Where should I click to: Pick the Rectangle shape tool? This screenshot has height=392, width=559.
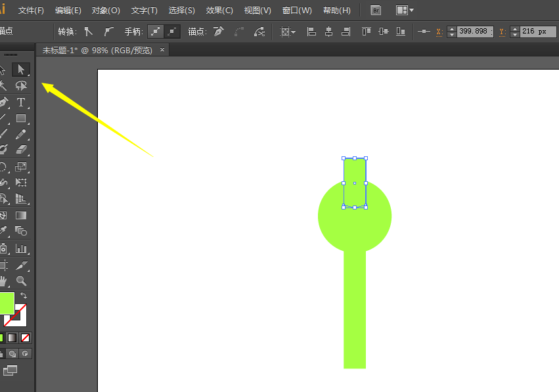21,118
